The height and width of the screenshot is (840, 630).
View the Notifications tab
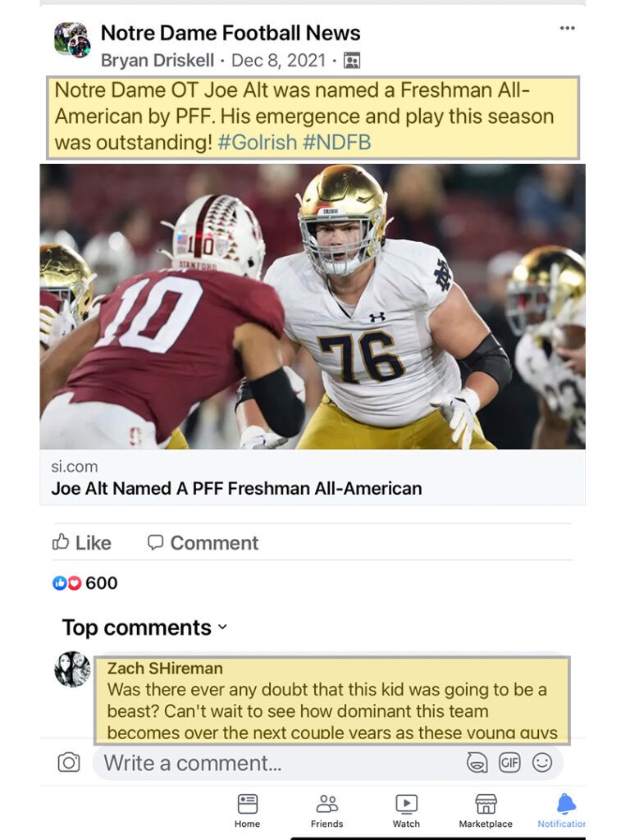(564, 810)
